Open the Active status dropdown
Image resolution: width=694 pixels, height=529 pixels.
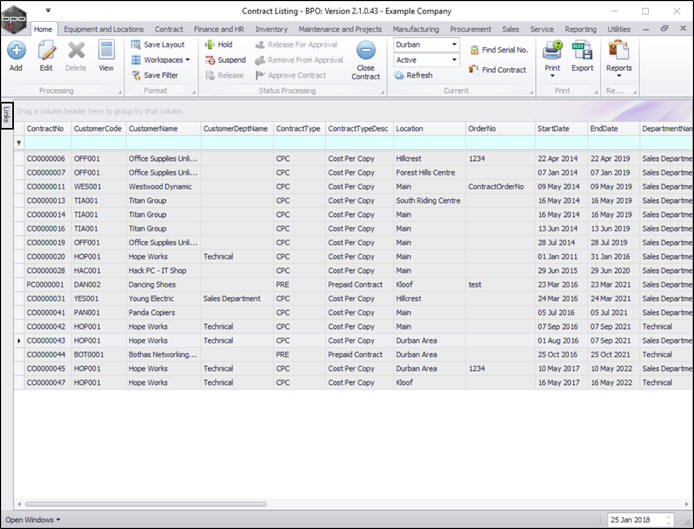454,60
